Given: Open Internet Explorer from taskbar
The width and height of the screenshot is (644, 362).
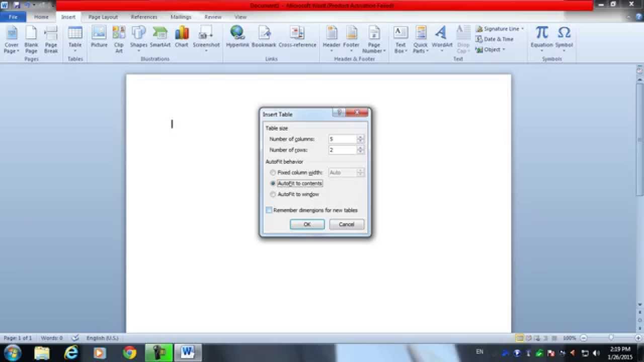Looking at the screenshot, I should pyautogui.click(x=71, y=353).
